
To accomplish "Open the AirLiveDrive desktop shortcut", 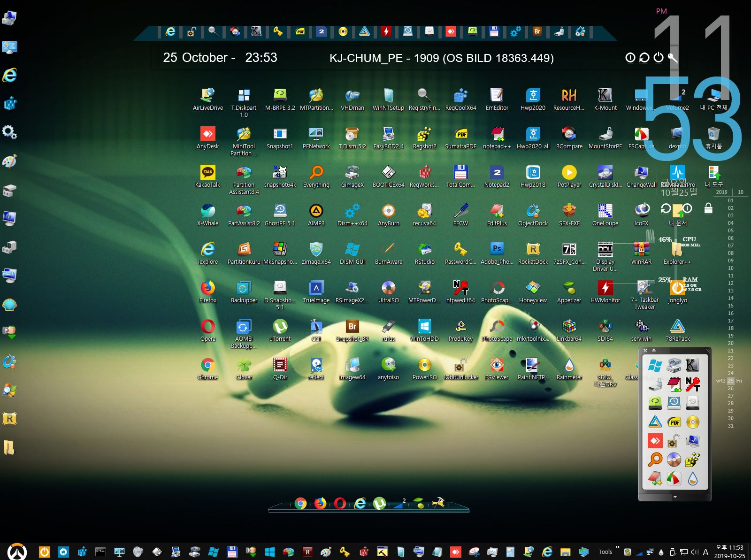I will [208, 99].
